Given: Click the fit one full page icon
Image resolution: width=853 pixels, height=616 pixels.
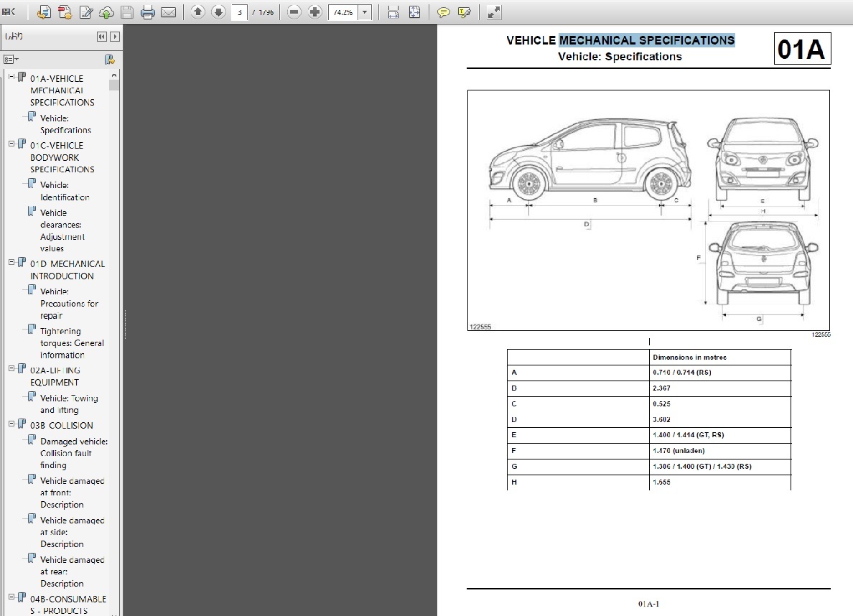Looking at the screenshot, I should pyautogui.click(x=414, y=12).
